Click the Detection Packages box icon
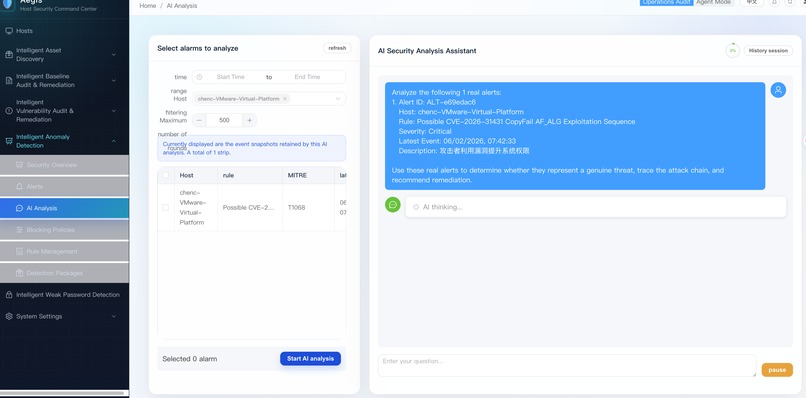Screen dimensions: 806x398 click(20, 273)
